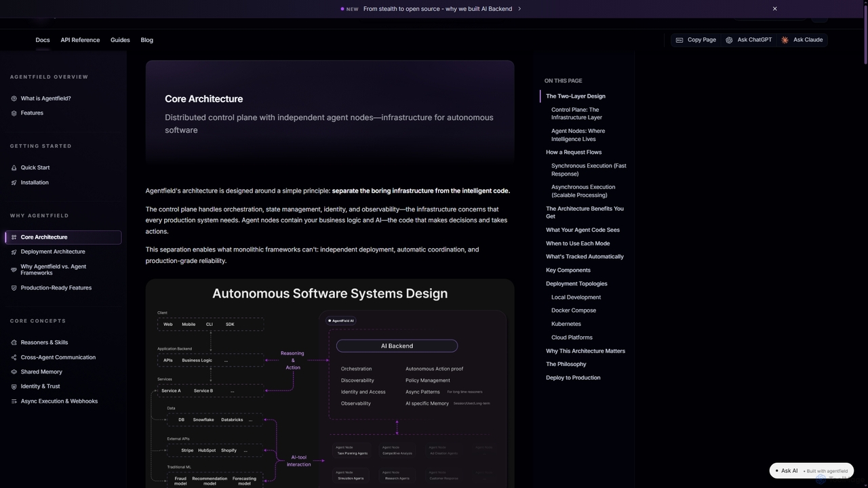
Task: Open Deployment Architecture page
Action: (x=53, y=251)
